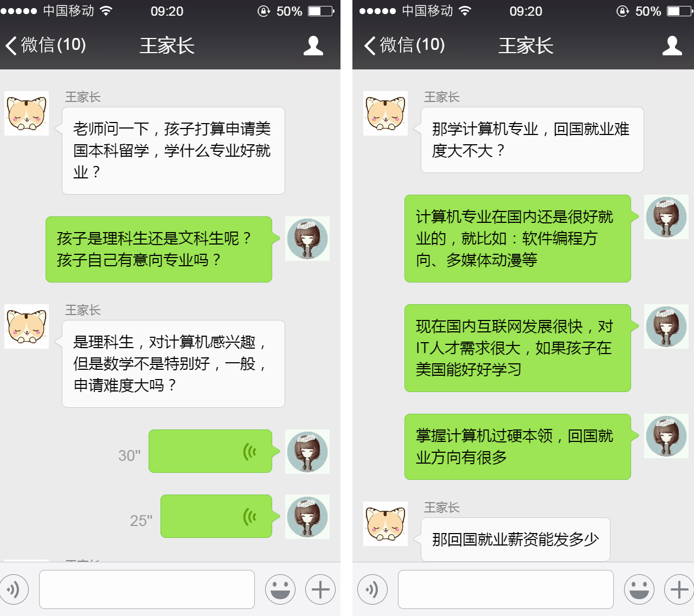Screen dimensions: 694x616
Task: Open the plus attachments icon in left chat
Action: pyautogui.click(x=320, y=589)
